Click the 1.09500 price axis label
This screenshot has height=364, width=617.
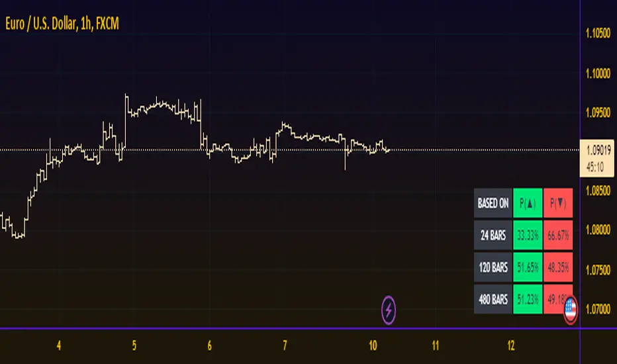tap(598, 113)
